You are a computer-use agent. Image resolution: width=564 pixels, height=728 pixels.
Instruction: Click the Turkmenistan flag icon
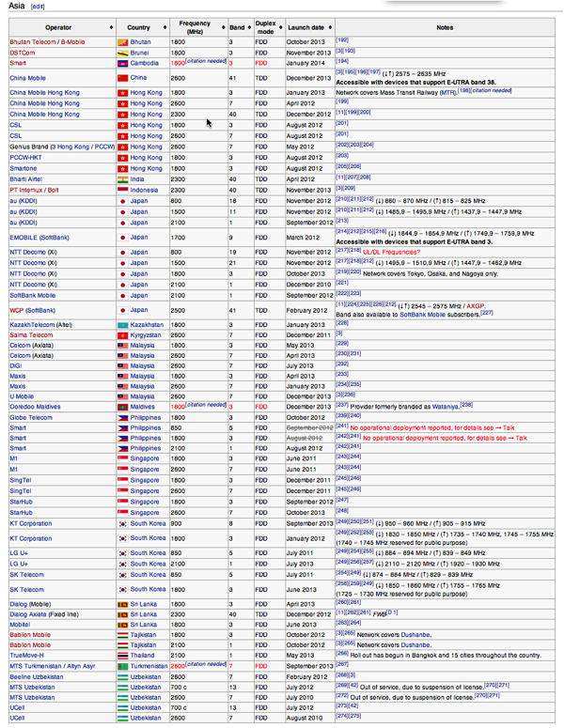122,666
